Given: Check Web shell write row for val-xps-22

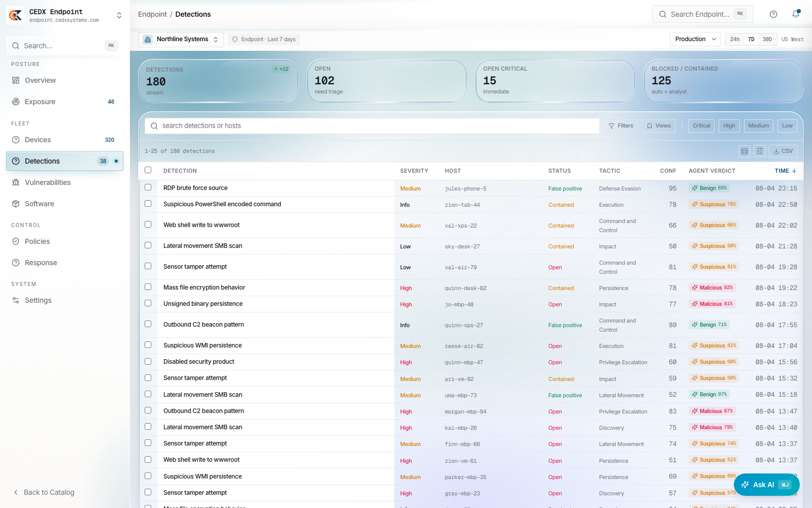Looking at the screenshot, I should pyautogui.click(x=148, y=224).
